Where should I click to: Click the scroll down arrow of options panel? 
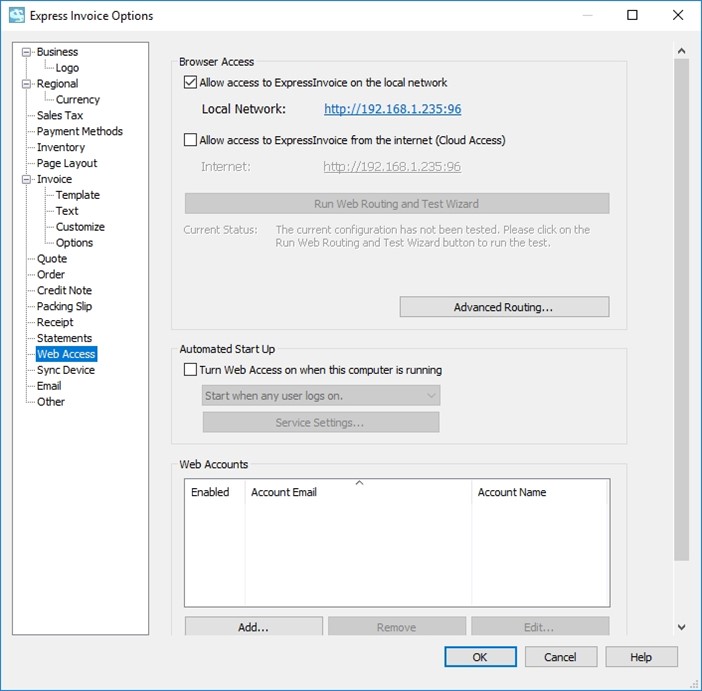[681, 627]
